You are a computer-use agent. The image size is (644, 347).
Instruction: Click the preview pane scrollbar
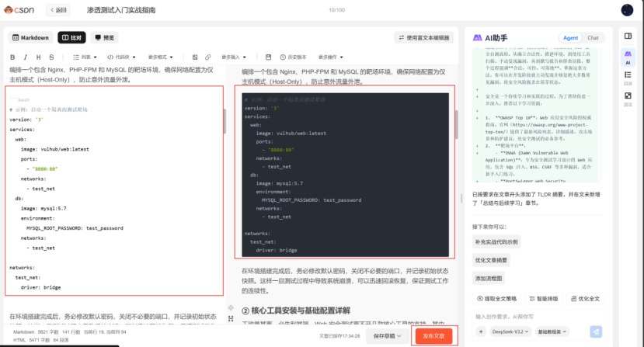point(457,124)
